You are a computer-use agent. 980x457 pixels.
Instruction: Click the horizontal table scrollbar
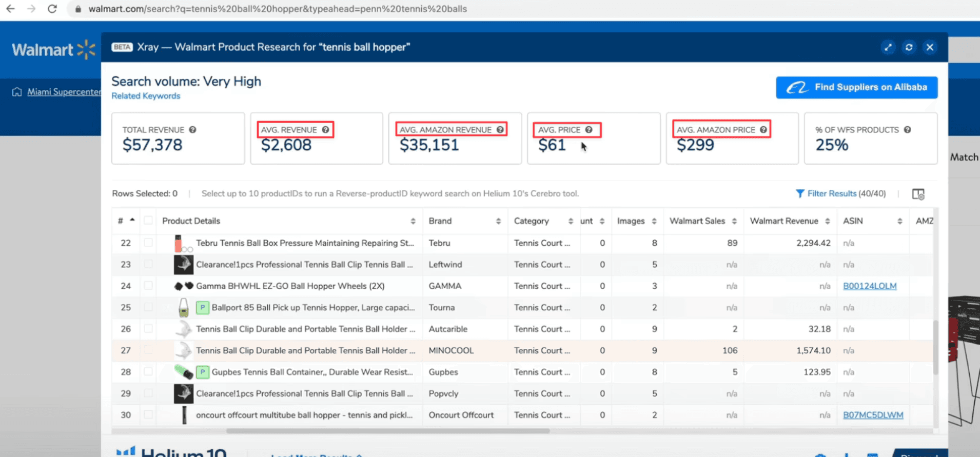tap(388, 431)
